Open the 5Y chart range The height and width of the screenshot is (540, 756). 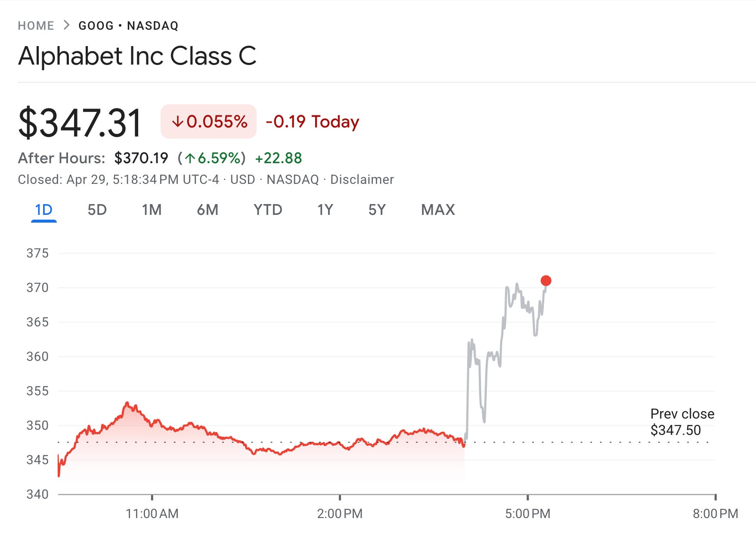[x=377, y=210]
